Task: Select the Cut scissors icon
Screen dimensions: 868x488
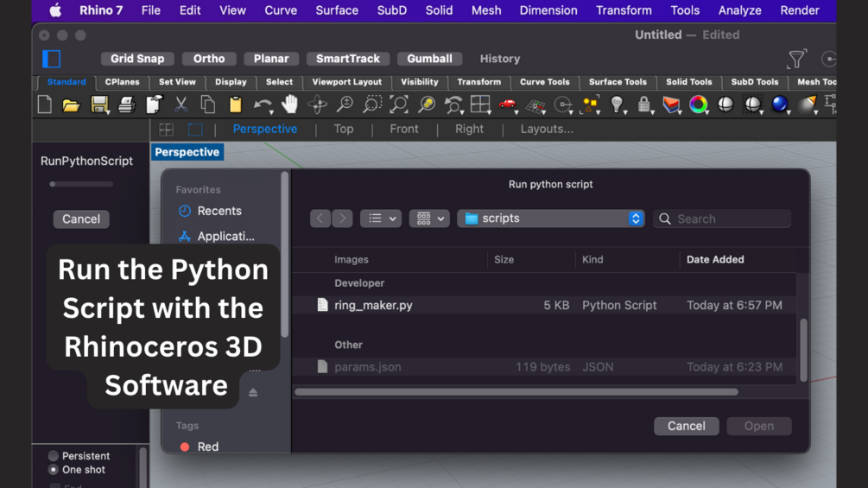Action: point(181,105)
